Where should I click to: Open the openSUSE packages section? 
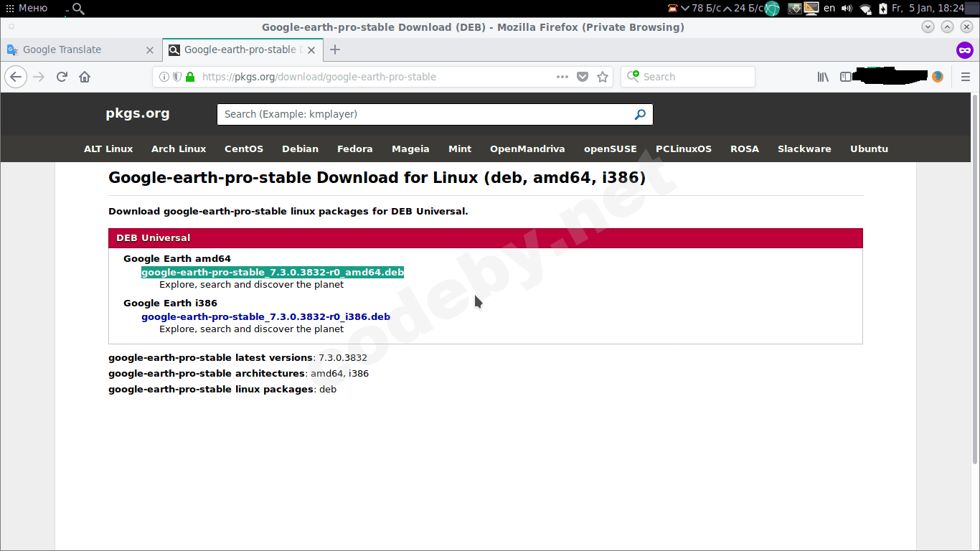611,149
